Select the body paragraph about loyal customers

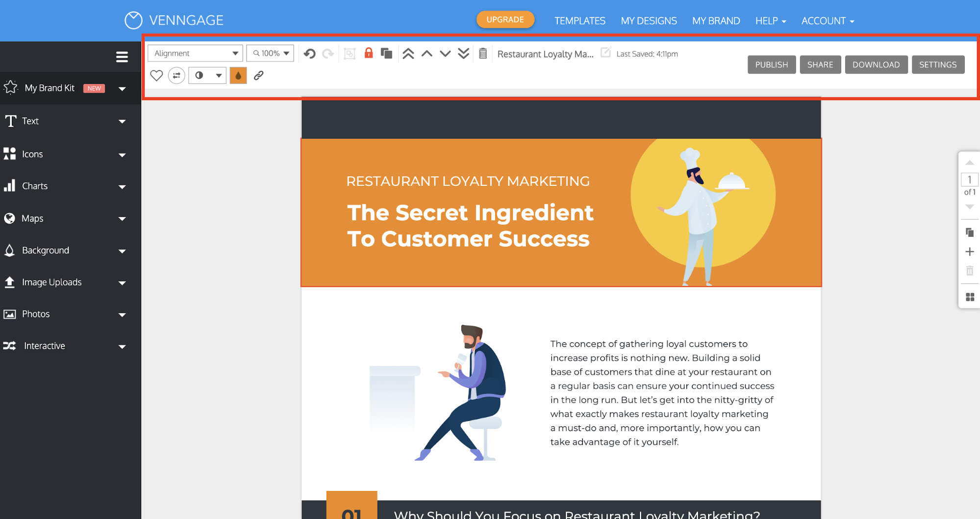point(662,393)
